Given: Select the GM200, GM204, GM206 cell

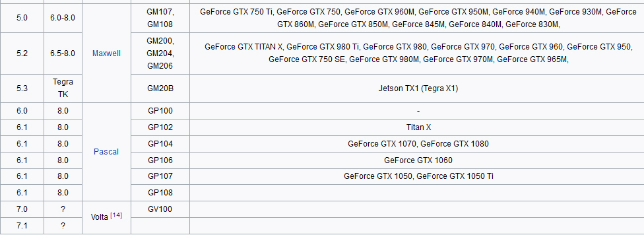Looking at the screenshot, I should (x=160, y=53).
